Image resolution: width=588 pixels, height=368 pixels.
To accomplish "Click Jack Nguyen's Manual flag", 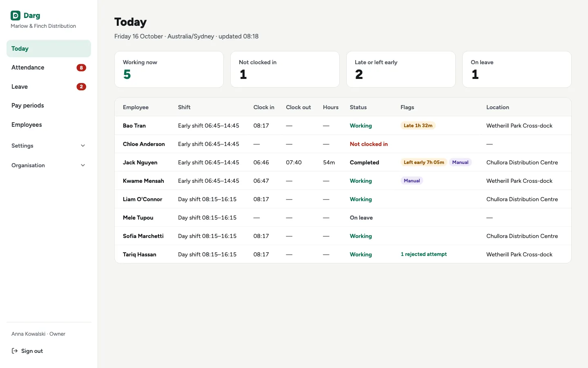I will (460, 162).
